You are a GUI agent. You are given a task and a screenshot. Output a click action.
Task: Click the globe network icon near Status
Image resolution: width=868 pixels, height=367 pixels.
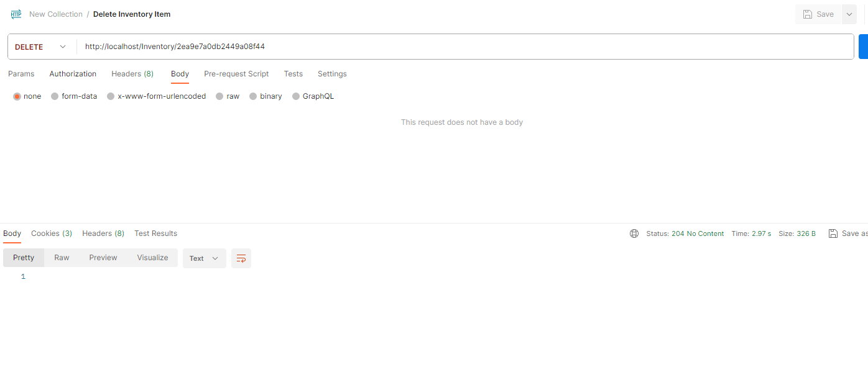point(634,233)
